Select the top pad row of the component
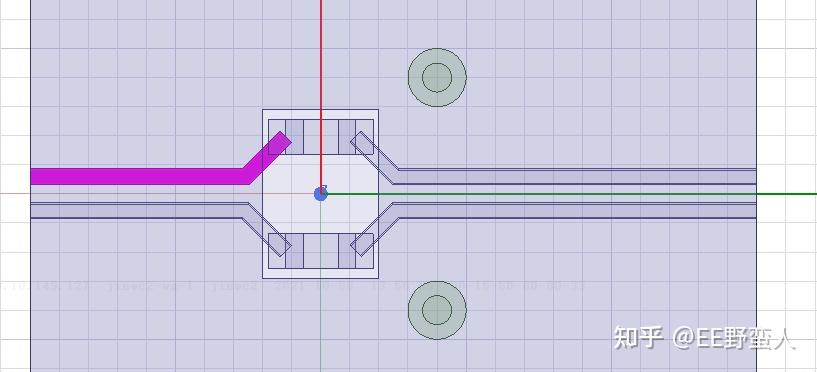Image resolution: width=817 pixels, height=372 pixels. pyautogui.click(x=321, y=137)
